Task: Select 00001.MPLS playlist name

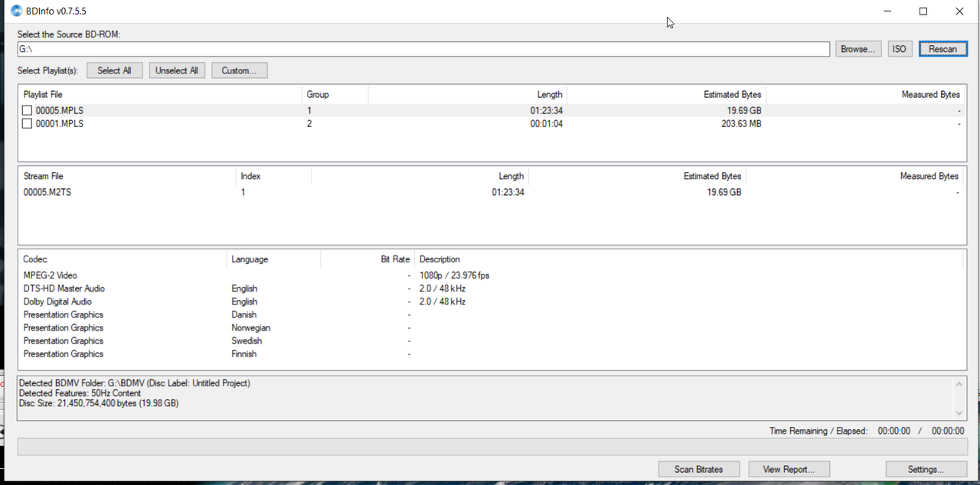Action: (60, 124)
